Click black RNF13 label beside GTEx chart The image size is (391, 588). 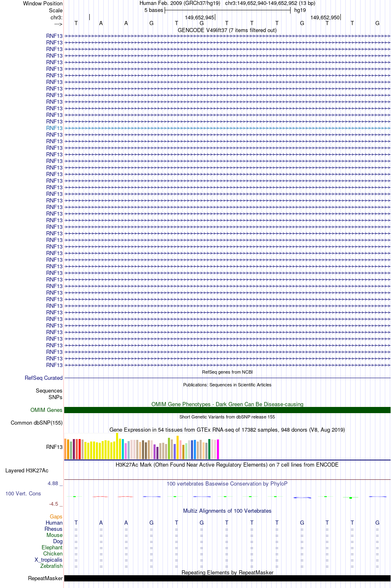54,447
